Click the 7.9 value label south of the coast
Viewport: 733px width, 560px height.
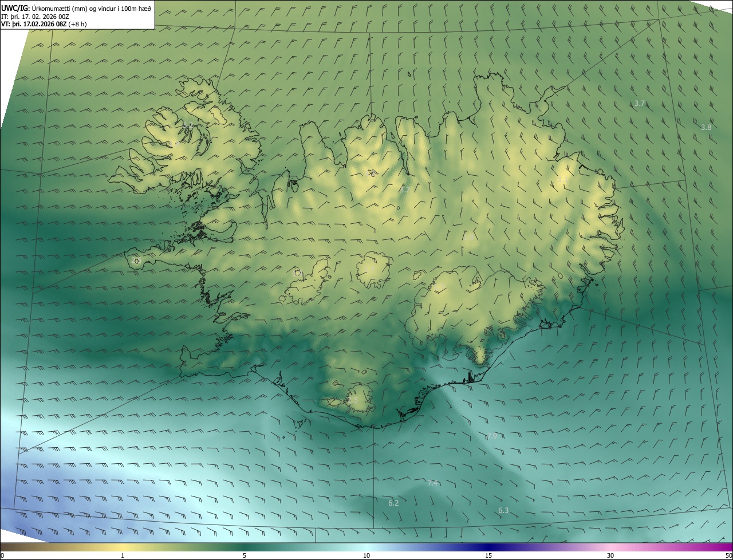click(x=492, y=436)
